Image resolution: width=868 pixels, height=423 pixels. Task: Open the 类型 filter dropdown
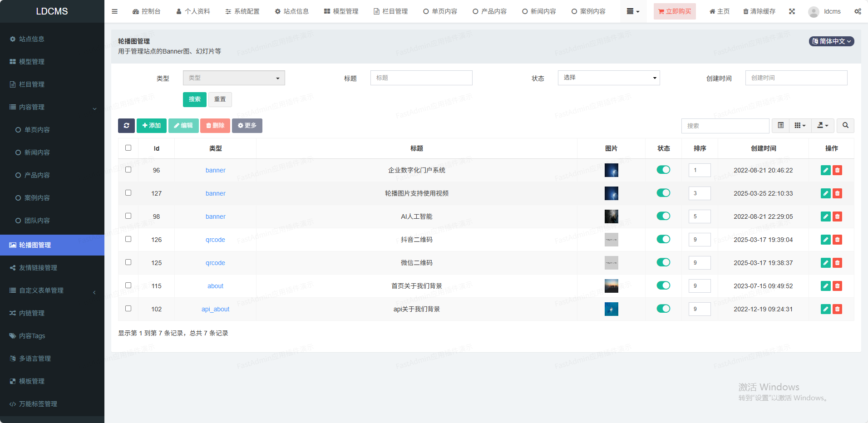pyautogui.click(x=234, y=78)
